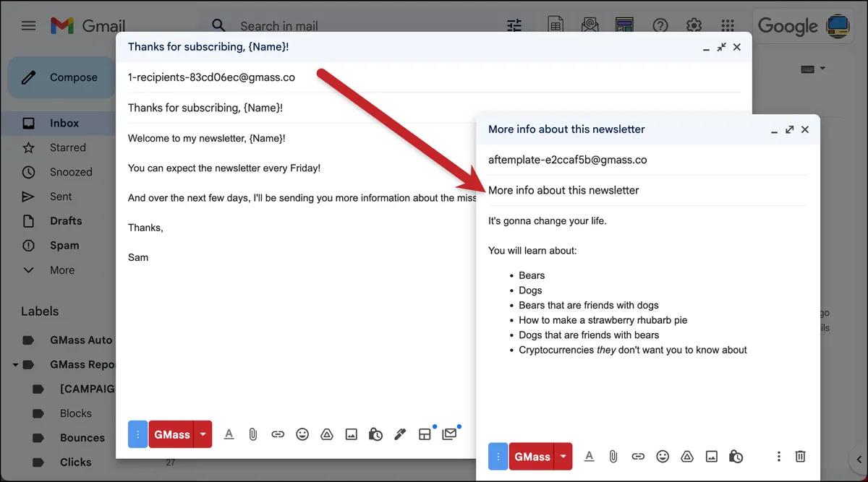The width and height of the screenshot is (868, 482).
Task: Insert emoji in the Thanks for subscribing window
Action: click(302, 434)
